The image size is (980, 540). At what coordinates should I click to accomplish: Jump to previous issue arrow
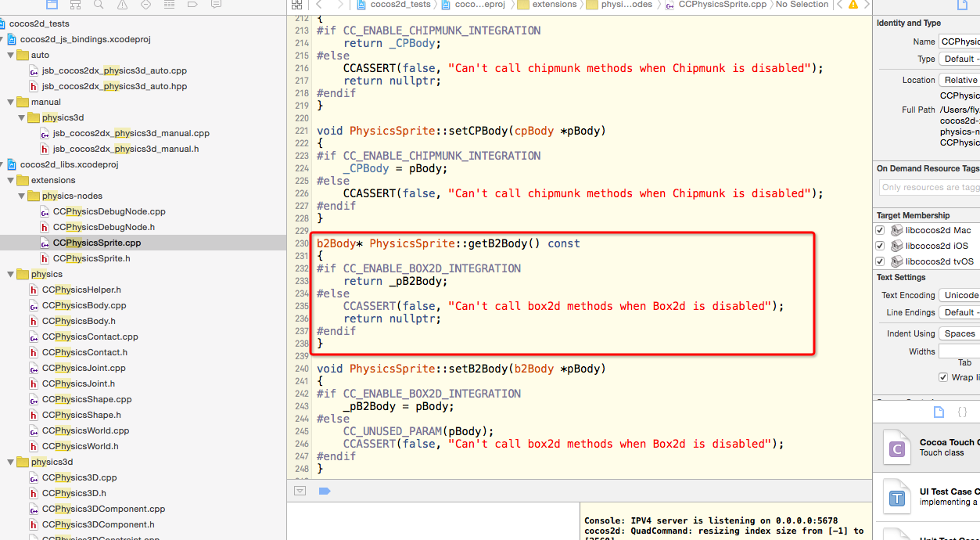[x=841, y=4]
